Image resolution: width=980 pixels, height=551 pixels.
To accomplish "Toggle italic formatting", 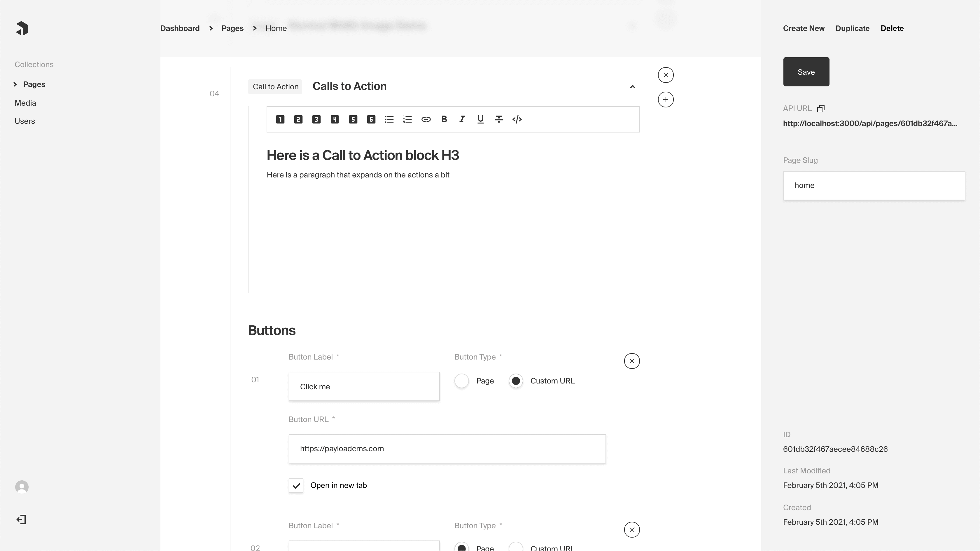I will (462, 119).
